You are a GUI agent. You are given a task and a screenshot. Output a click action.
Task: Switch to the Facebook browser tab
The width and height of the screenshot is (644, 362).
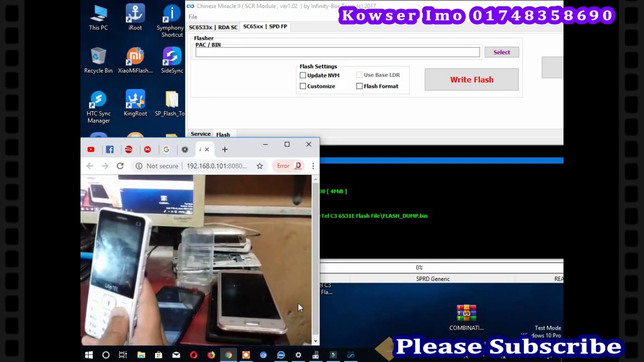tap(110, 149)
